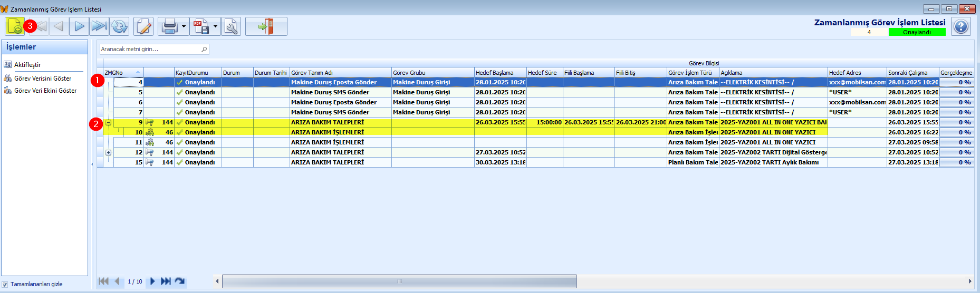Screen dimensions: 980x293
Task: Click the printer icon
Action: pyautogui.click(x=170, y=26)
